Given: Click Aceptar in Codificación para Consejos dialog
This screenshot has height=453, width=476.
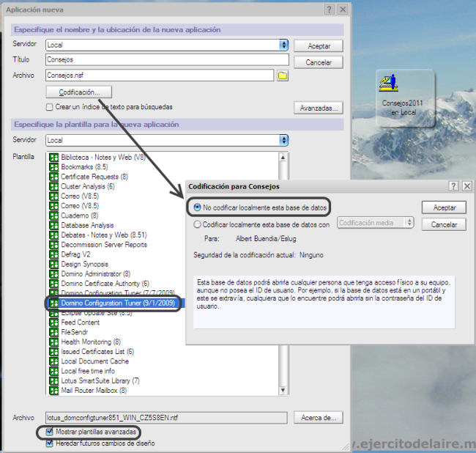Looking at the screenshot, I should point(444,207).
